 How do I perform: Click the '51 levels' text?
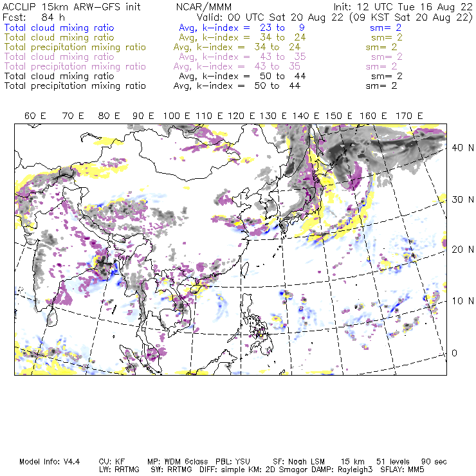click(393, 462)
